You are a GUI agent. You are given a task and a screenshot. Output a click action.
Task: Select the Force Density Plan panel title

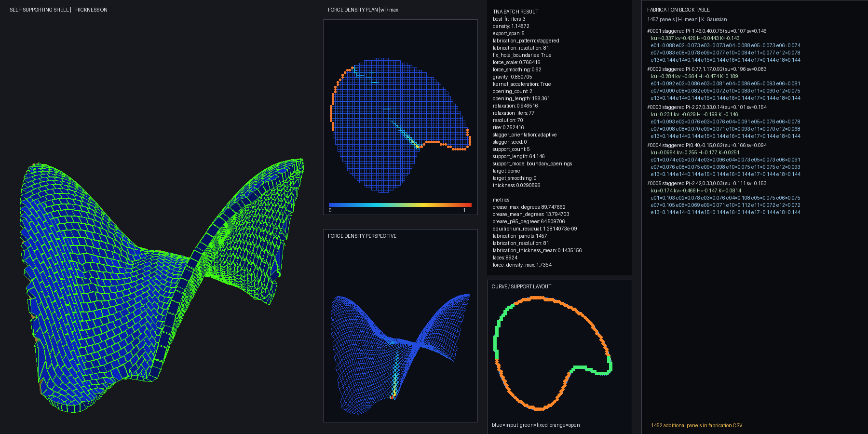click(x=363, y=10)
